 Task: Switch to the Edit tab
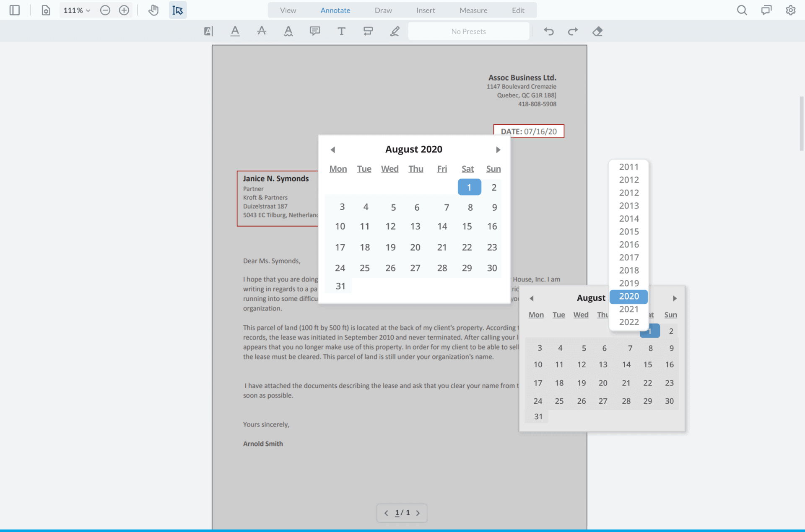coord(518,10)
